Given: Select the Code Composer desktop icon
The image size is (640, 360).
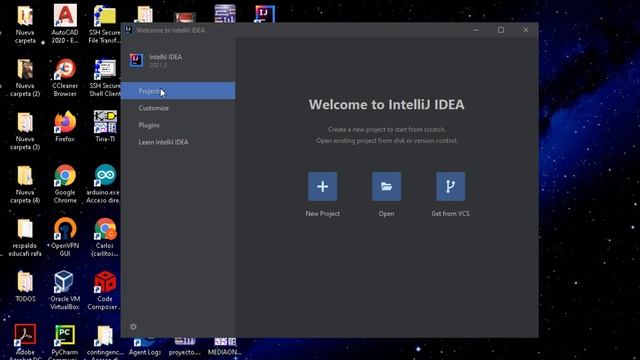Looking at the screenshot, I should click(104, 290).
